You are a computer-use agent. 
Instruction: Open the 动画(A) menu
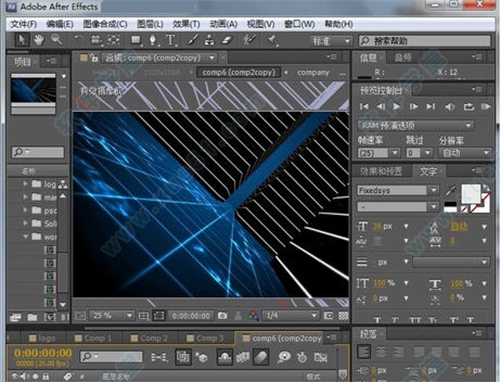pos(223,24)
